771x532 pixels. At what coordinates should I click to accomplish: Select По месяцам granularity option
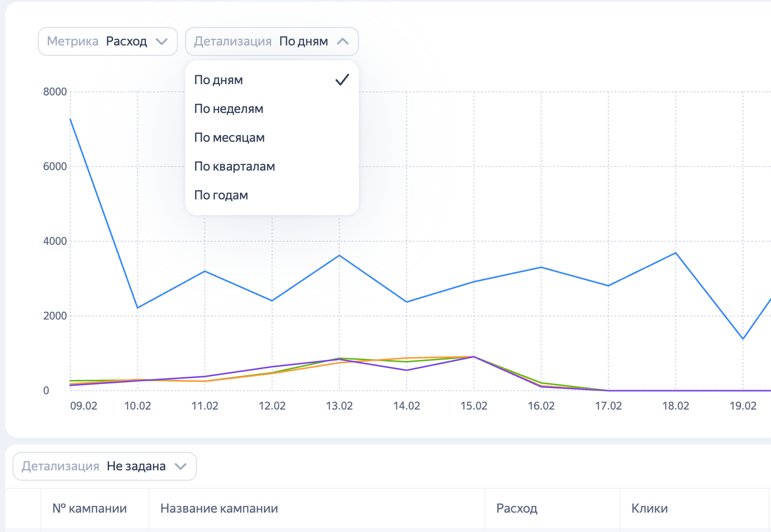229,138
